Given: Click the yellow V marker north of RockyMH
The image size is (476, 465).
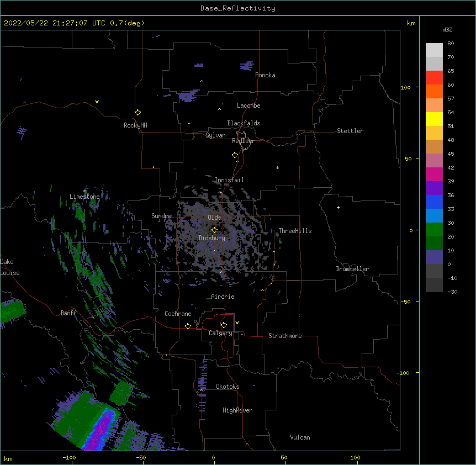Looking at the screenshot, I should click(x=97, y=102).
